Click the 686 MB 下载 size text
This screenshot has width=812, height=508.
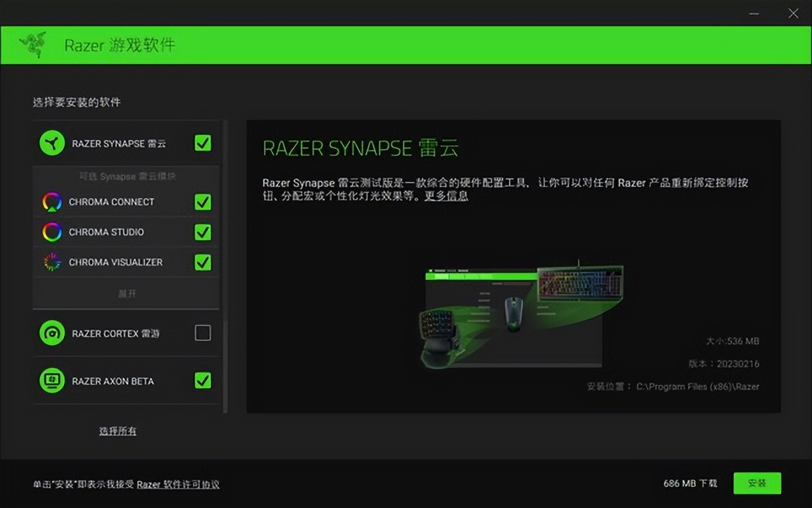pyautogui.click(x=690, y=483)
